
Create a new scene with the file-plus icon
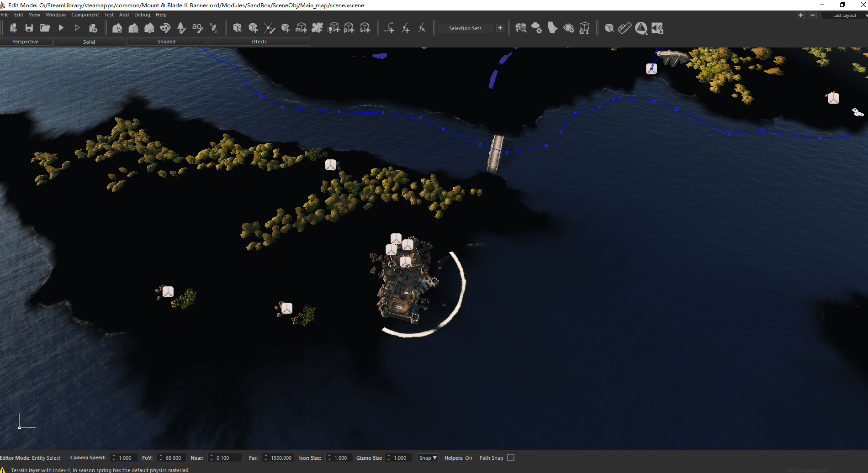click(x=13, y=28)
